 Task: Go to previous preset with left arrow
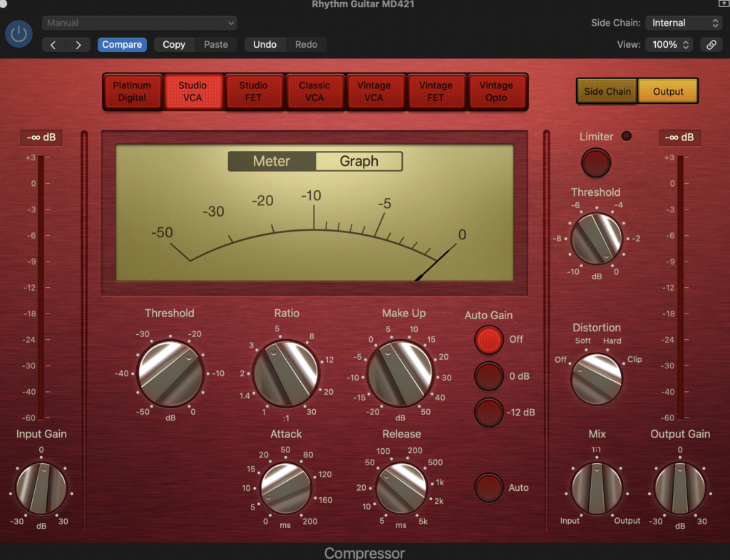pos(54,44)
